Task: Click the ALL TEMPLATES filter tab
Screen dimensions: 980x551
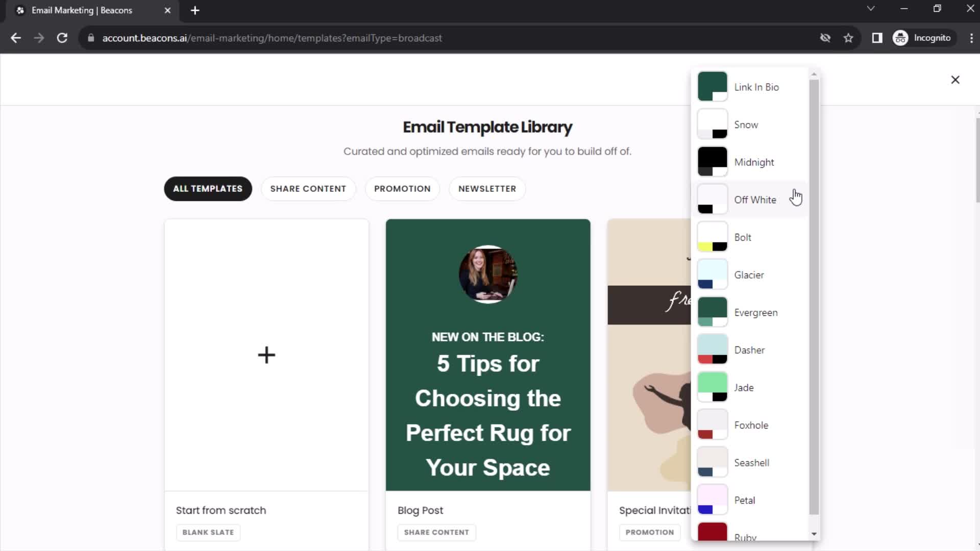Action: (208, 189)
